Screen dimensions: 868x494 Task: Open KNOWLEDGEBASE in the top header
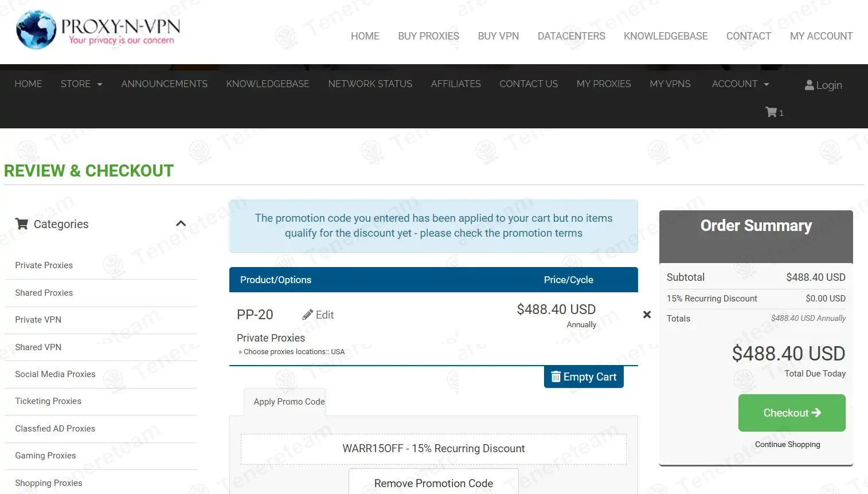[x=666, y=36]
